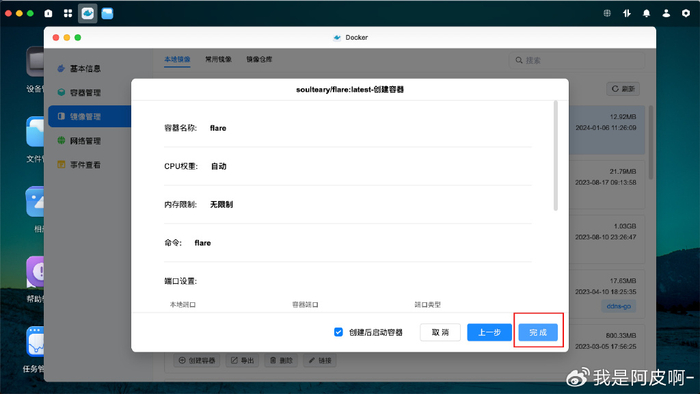Click the 镜像管理 sidebar icon

(61, 116)
